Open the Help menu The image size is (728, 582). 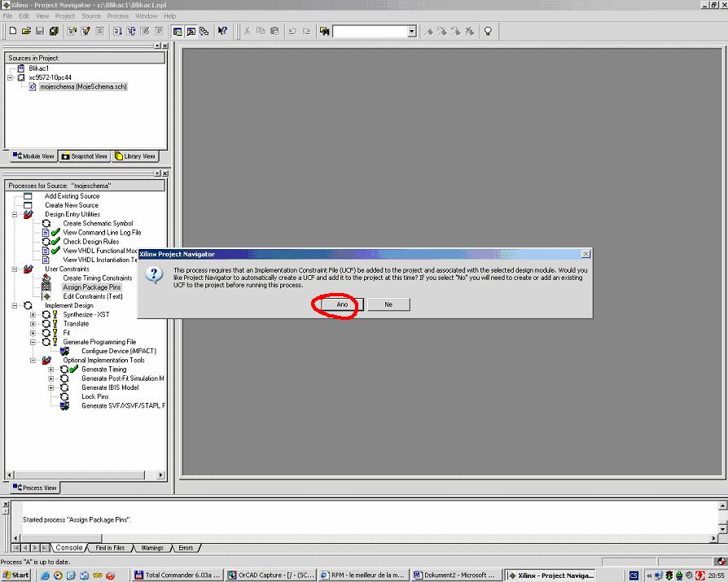170,15
